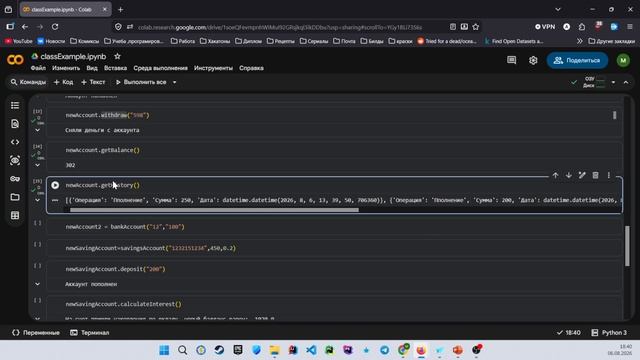Open the find and replace sidebar icon
This screenshot has height=360, width=640.
coord(15,124)
